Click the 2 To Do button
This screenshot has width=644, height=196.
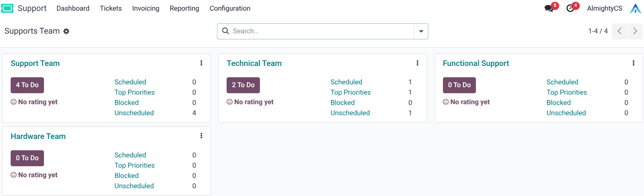(243, 85)
